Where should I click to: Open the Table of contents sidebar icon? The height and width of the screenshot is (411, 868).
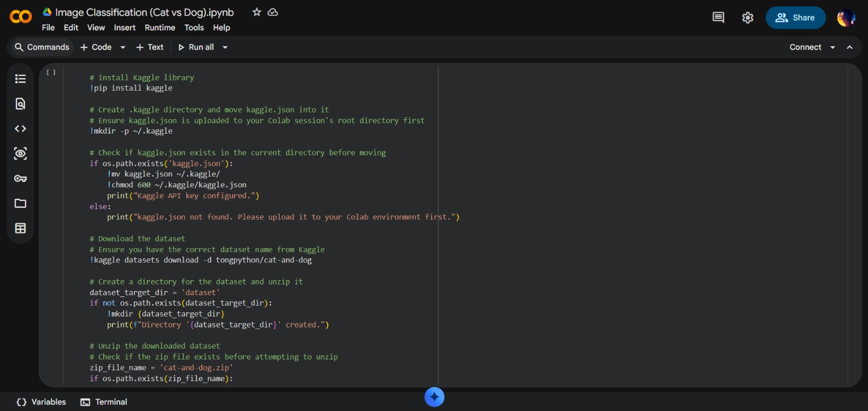(x=21, y=79)
